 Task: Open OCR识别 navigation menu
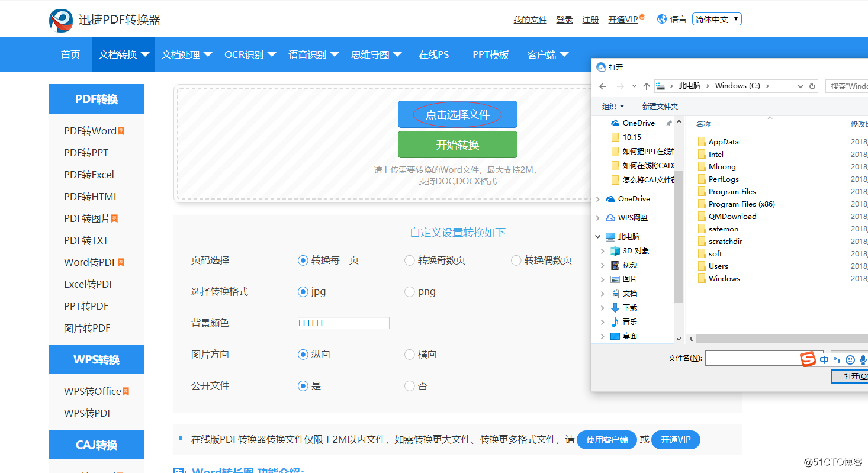pos(249,54)
